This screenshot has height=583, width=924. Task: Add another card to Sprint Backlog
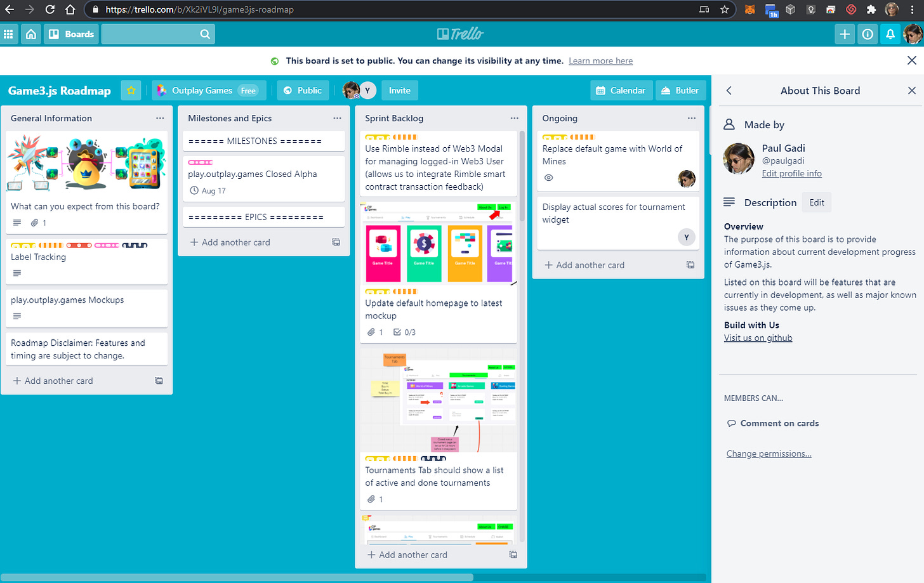click(x=407, y=555)
